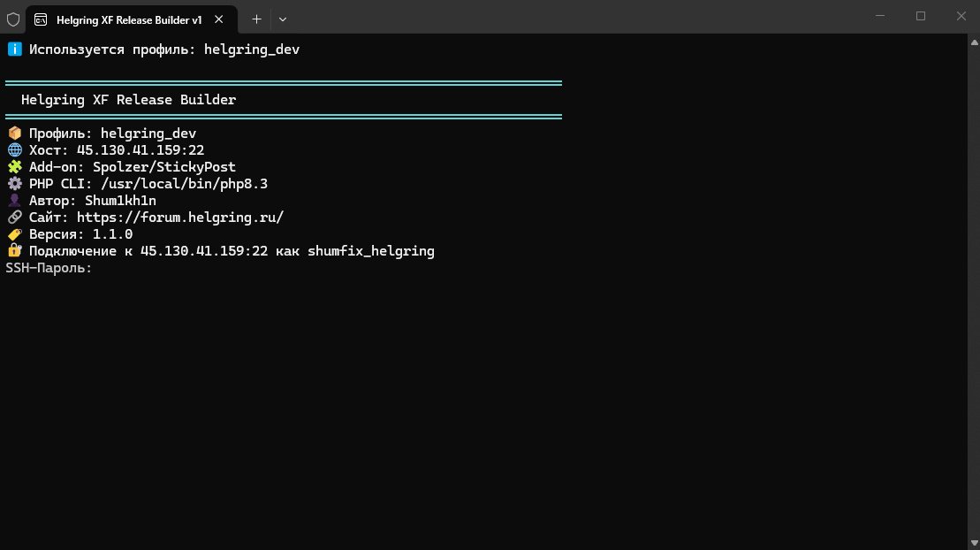Close the Helgring XF Release Builder tab
The height and width of the screenshot is (550, 980).
[219, 19]
